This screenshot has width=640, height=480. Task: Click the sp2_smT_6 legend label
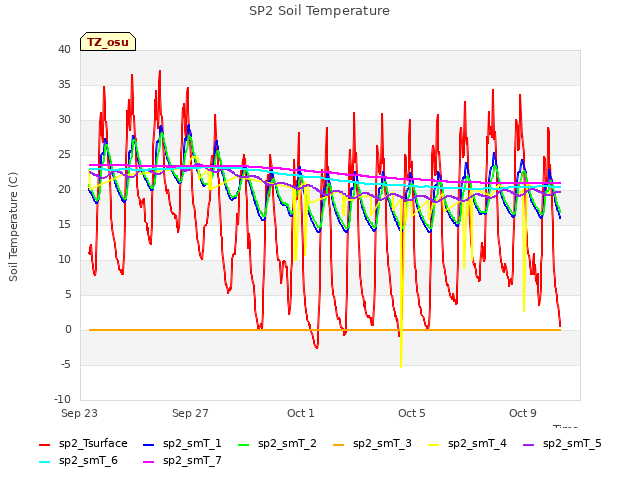coord(88,460)
